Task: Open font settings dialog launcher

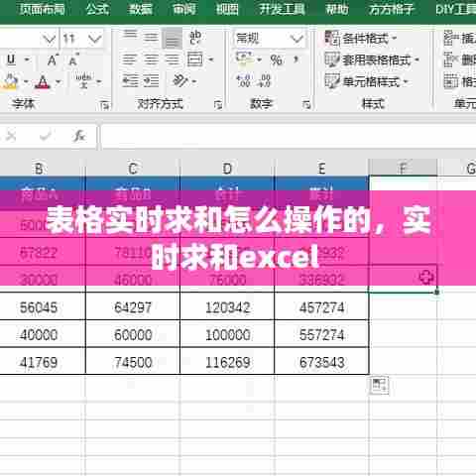Action: pyautogui.click(x=105, y=105)
